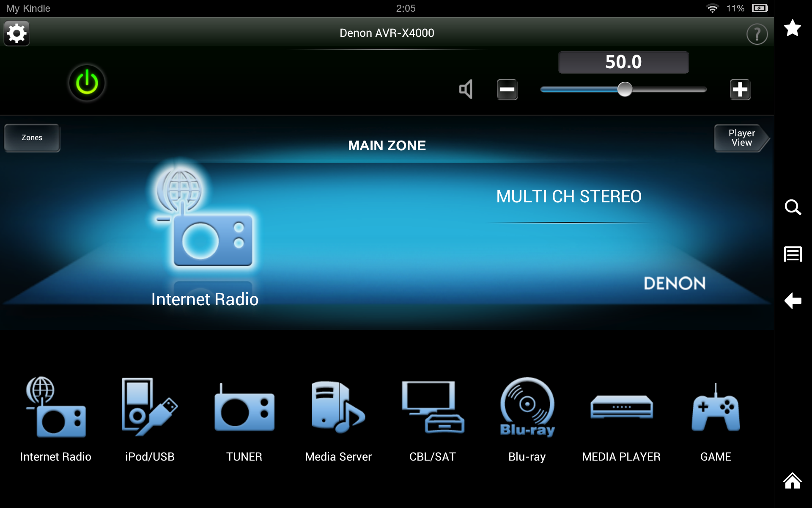Choose the TUNER input icon
The height and width of the screenshot is (508, 812).
tap(244, 408)
